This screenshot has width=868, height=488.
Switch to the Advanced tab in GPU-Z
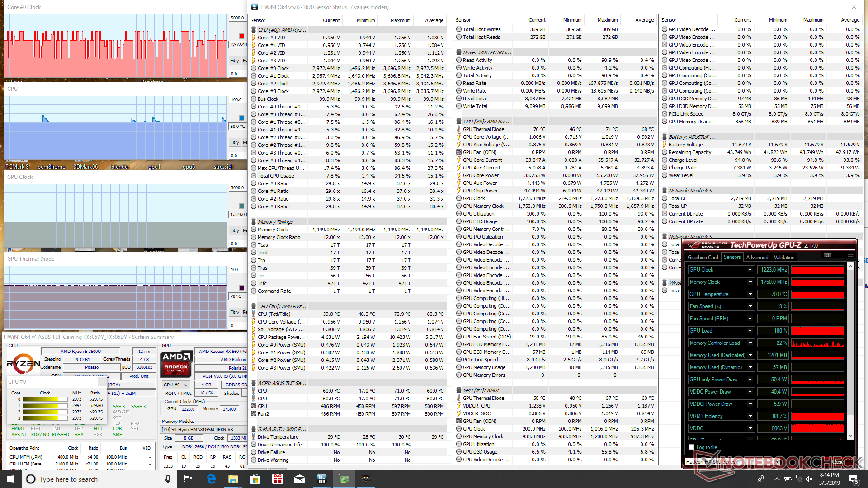[x=757, y=258]
